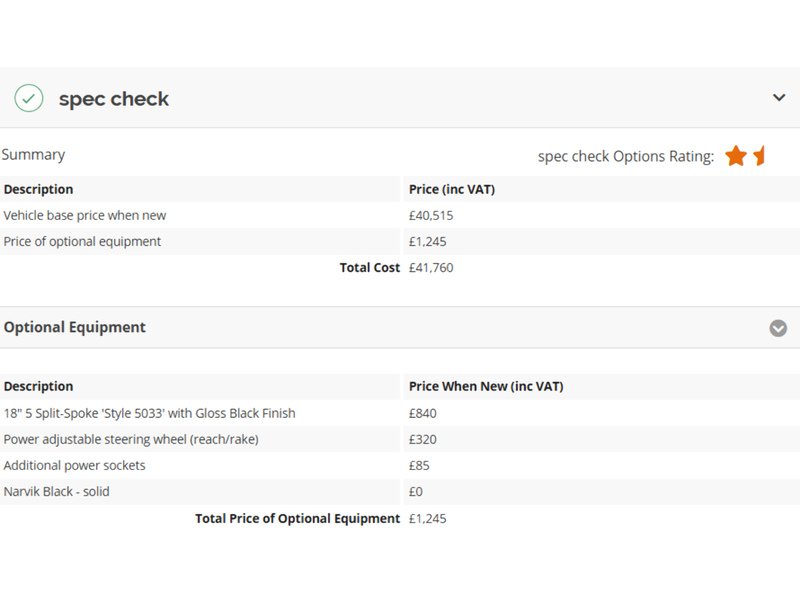This screenshot has width=800, height=600.
Task: Collapse the spec check section chevron
Action: [779, 97]
